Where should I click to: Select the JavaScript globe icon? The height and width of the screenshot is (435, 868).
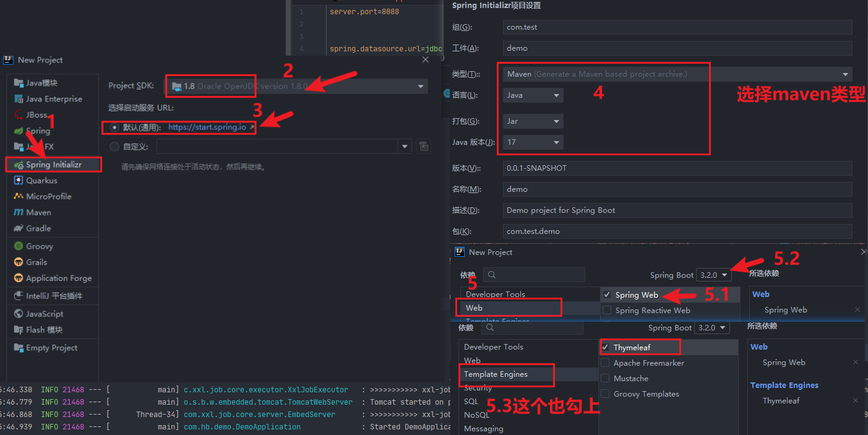coord(18,314)
